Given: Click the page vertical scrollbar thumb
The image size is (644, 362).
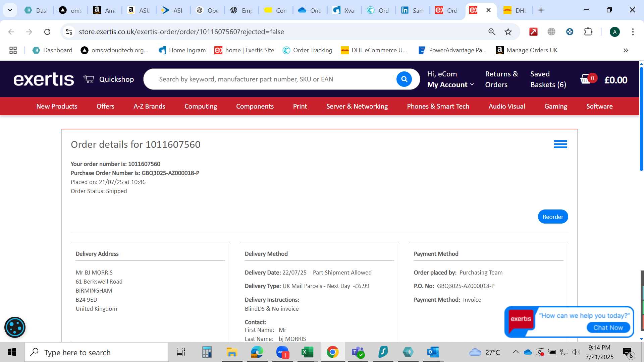Looking at the screenshot, I should tap(641, 119).
